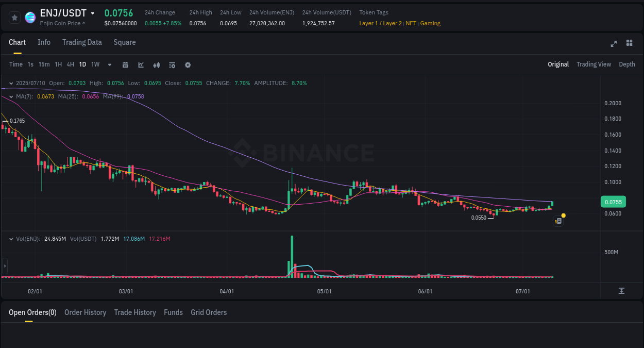Open the layout widgets icon near top right
This screenshot has height=348, width=644.
click(629, 44)
